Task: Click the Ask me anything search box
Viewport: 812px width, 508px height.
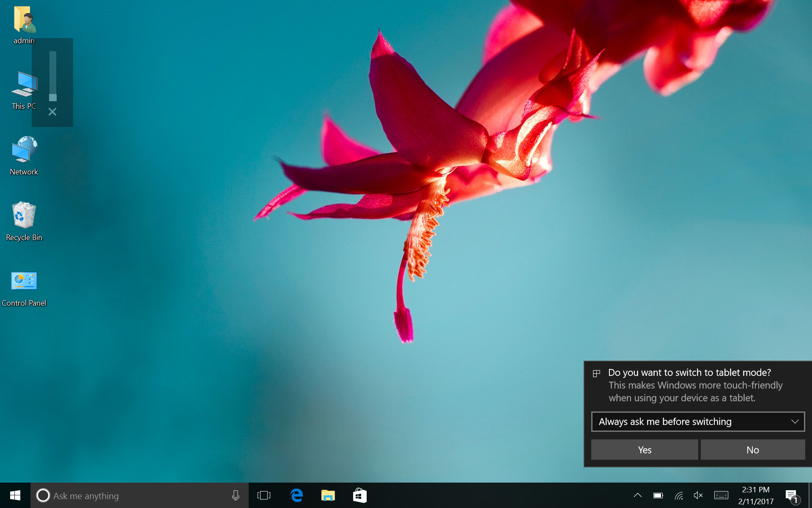Action: click(140, 495)
